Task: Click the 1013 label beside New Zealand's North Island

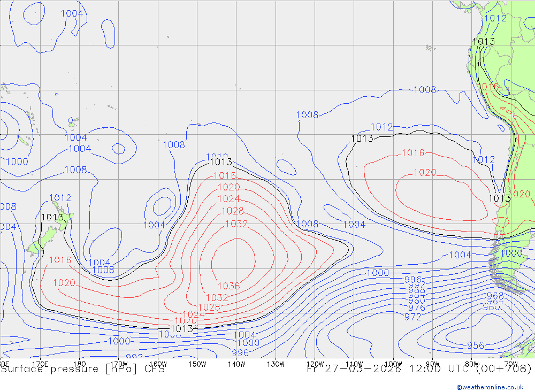Action: (x=52, y=217)
